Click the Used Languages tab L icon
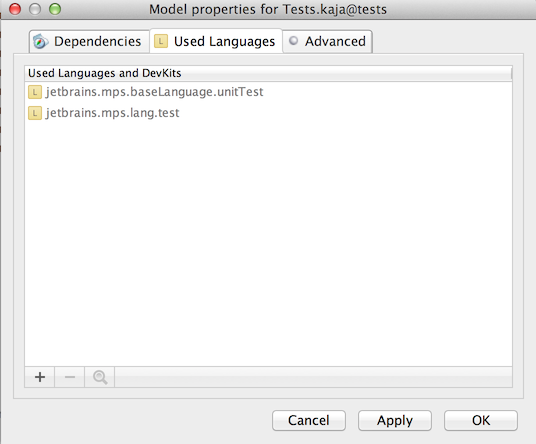536x444 pixels. pyautogui.click(x=161, y=41)
